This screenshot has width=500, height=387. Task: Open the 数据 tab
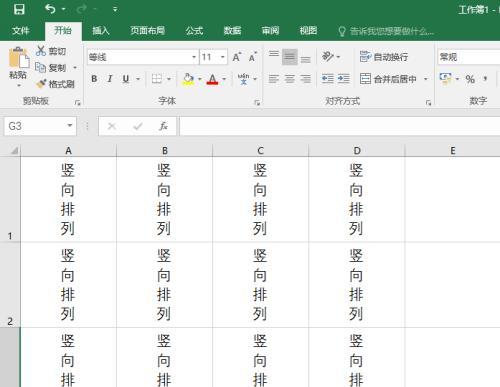(232, 31)
